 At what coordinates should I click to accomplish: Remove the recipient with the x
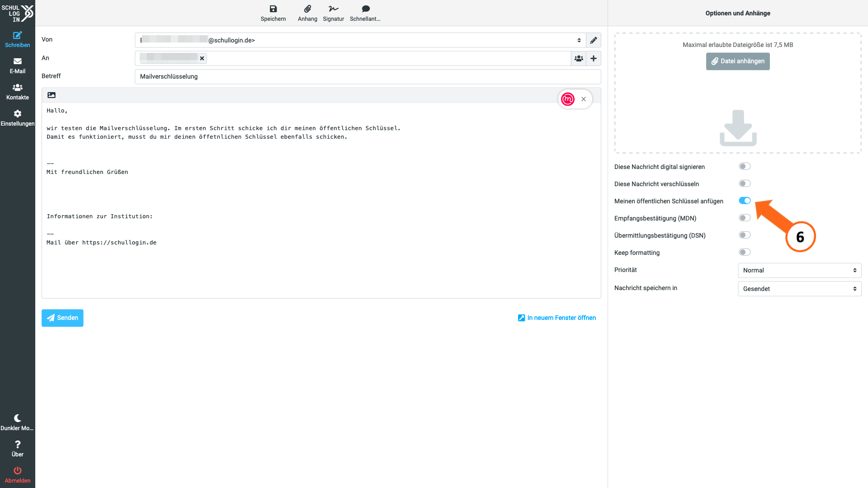click(202, 58)
